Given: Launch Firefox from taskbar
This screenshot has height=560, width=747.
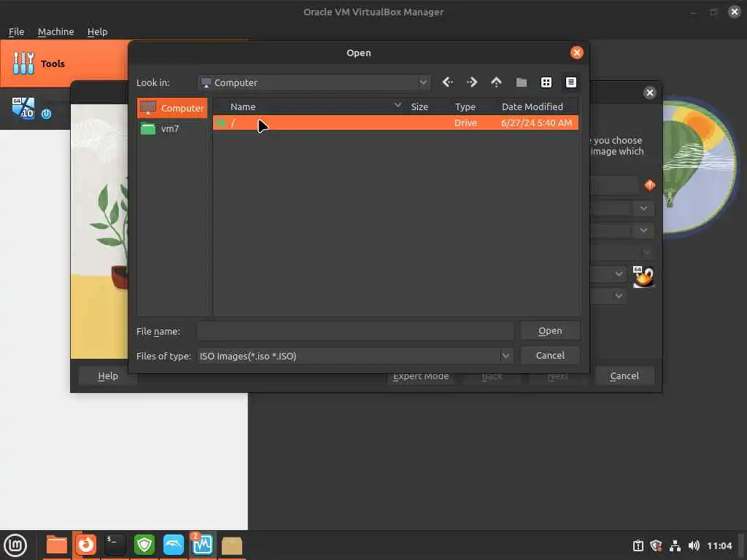Looking at the screenshot, I should click(86, 545).
